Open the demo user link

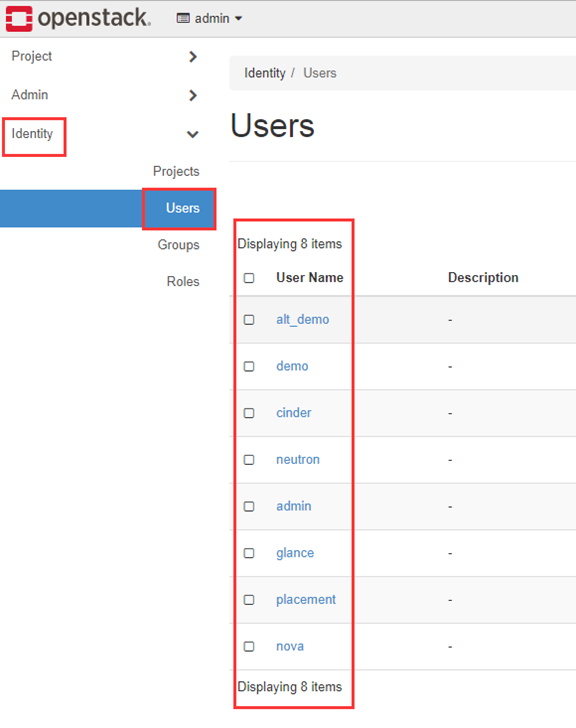pyautogui.click(x=292, y=366)
